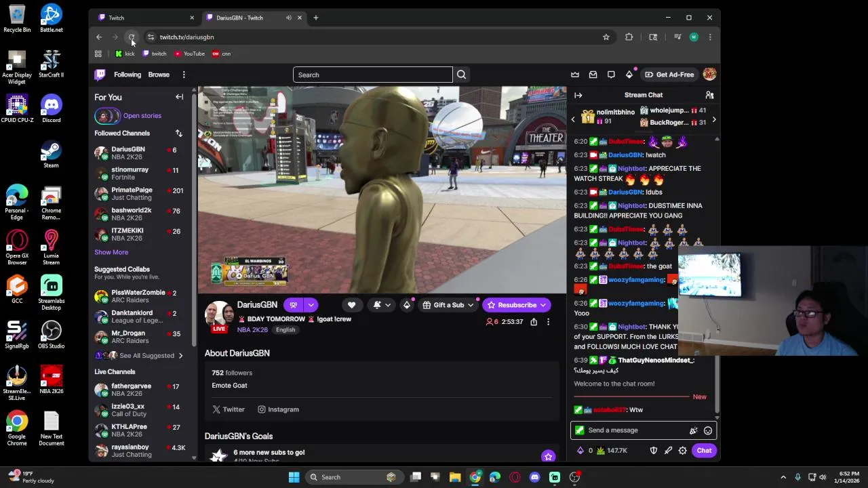Open DariusGBN Twitter link
The image size is (868, 488).
point(229,409)
